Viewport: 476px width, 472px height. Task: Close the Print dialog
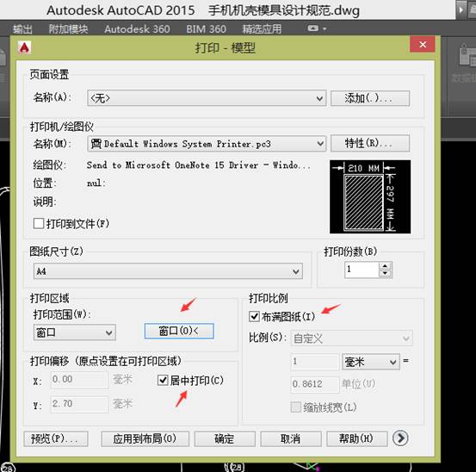(423, 44)
